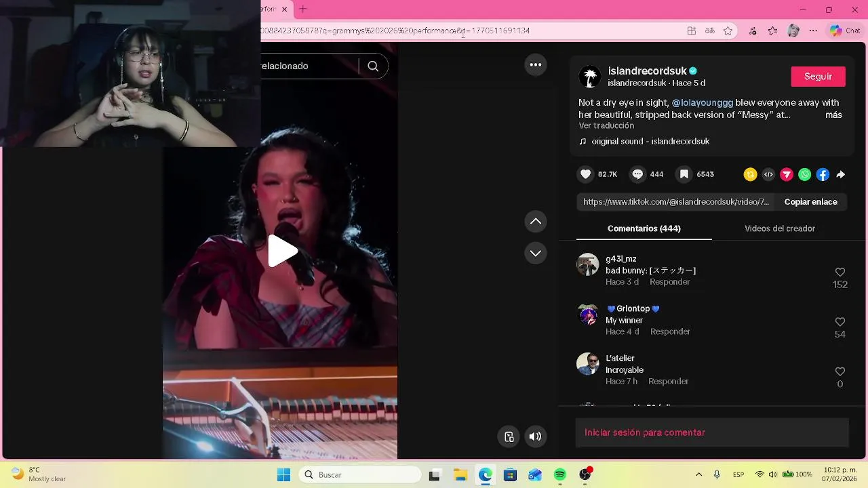This screenshot has height=488, width=868.
Task: Show hidden system tray icons
Action: (x=698, y=474)
